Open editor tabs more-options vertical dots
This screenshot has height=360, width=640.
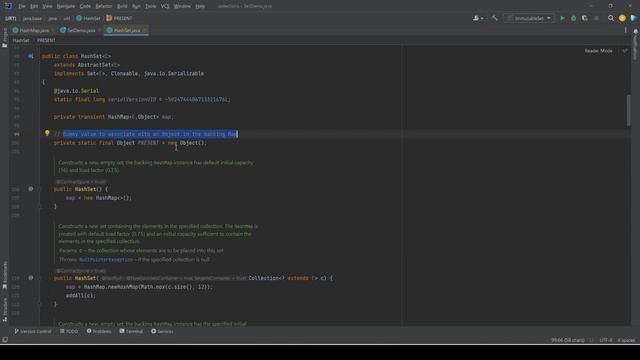point(625,30)
